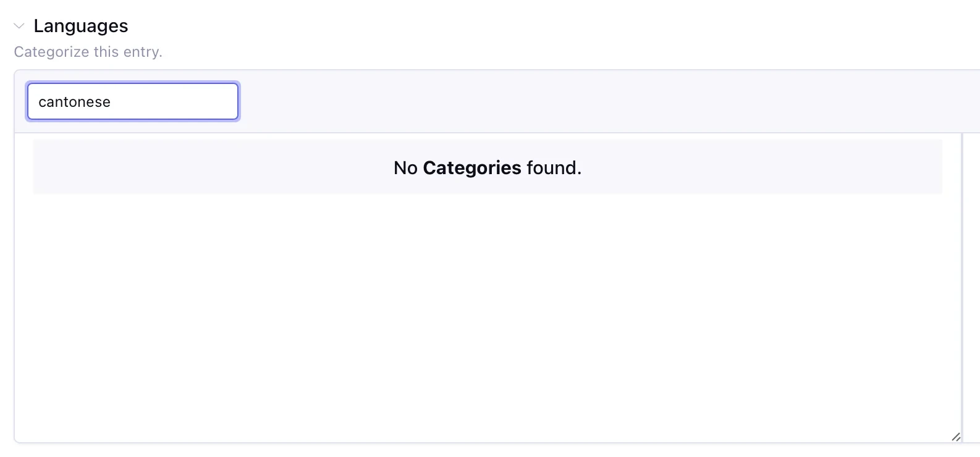Place the cursor after the word cantonese
Screen dimensions: 980x457
point(111,102)
